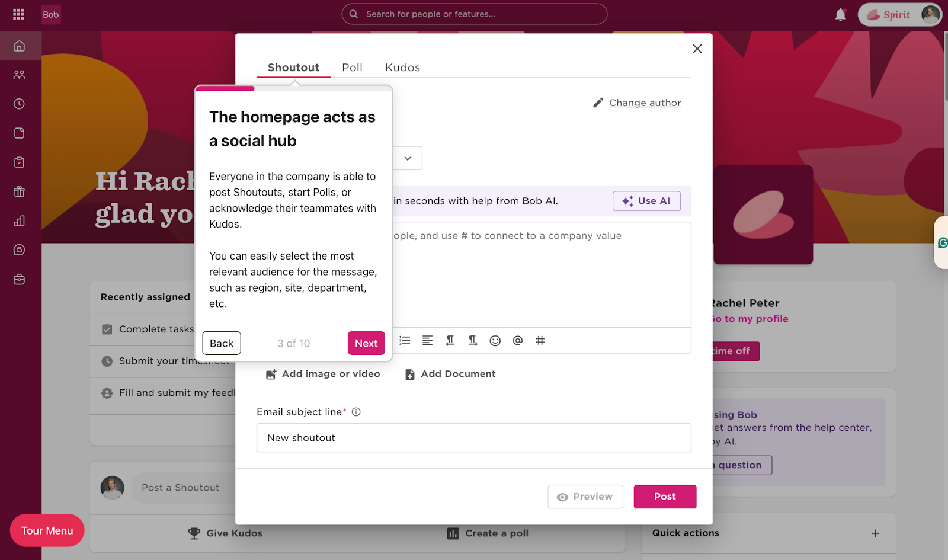Screen dimensions: 948x560
Task: Click the Change author link
Action: pyautogui.click(x=645, y=103)
